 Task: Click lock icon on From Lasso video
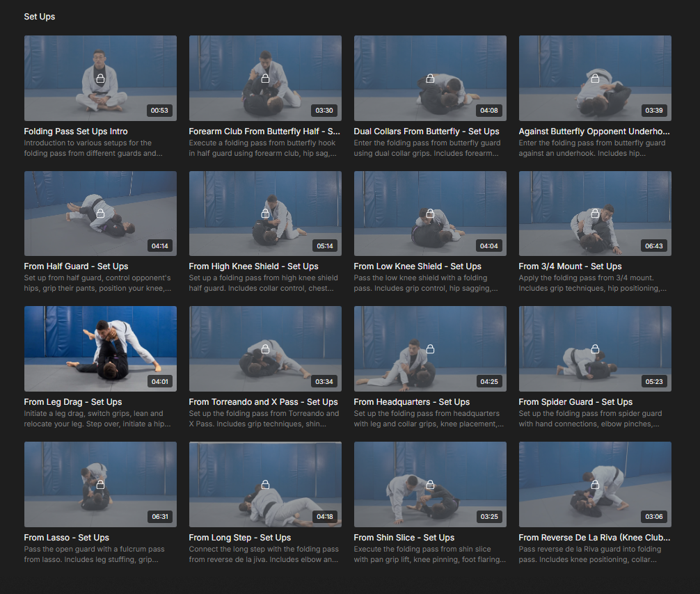(x=100, y=484)
